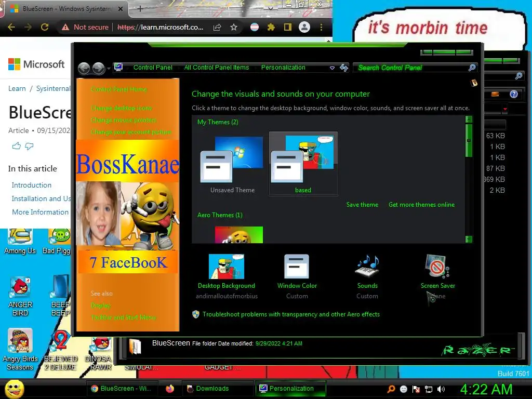Select the Unsaved Theme
Image resolution: width=532 pixels, height=399 pixels.
click(232, 164)
